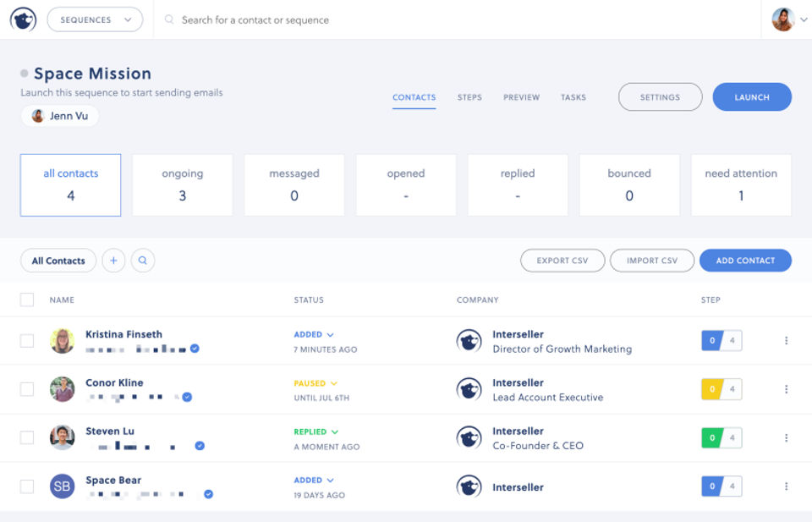Launch the Space Mission sequence
The image size is (812, 522).
coord(752,96)
